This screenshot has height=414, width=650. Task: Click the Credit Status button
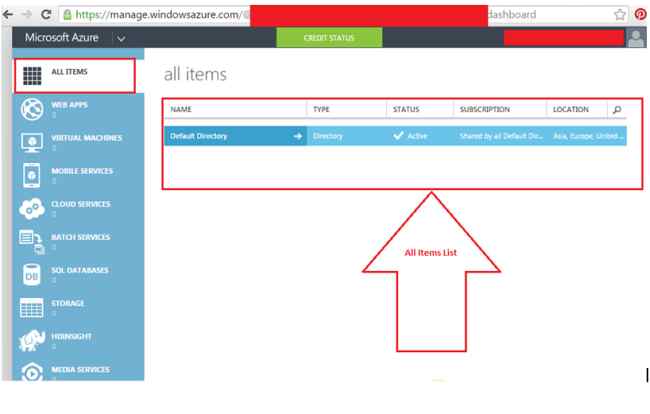[329, 38]
